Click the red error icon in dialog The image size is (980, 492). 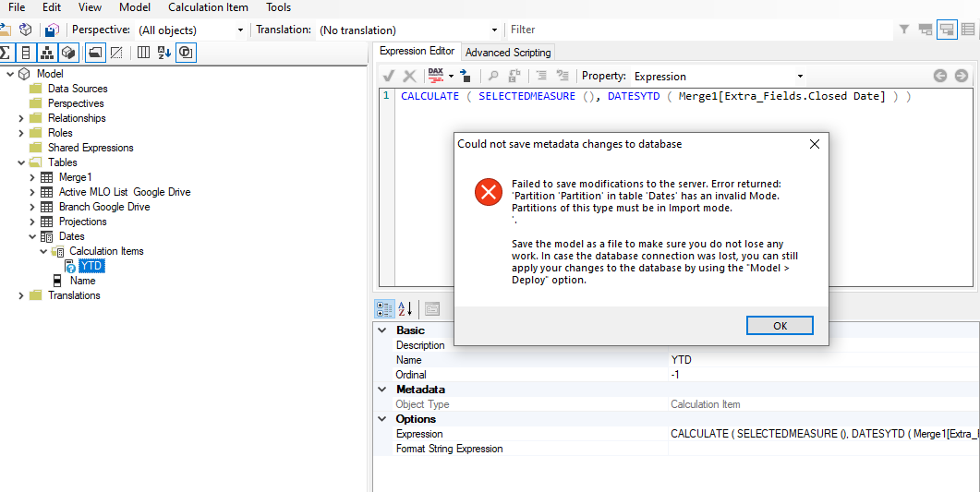tap(488, 192)
